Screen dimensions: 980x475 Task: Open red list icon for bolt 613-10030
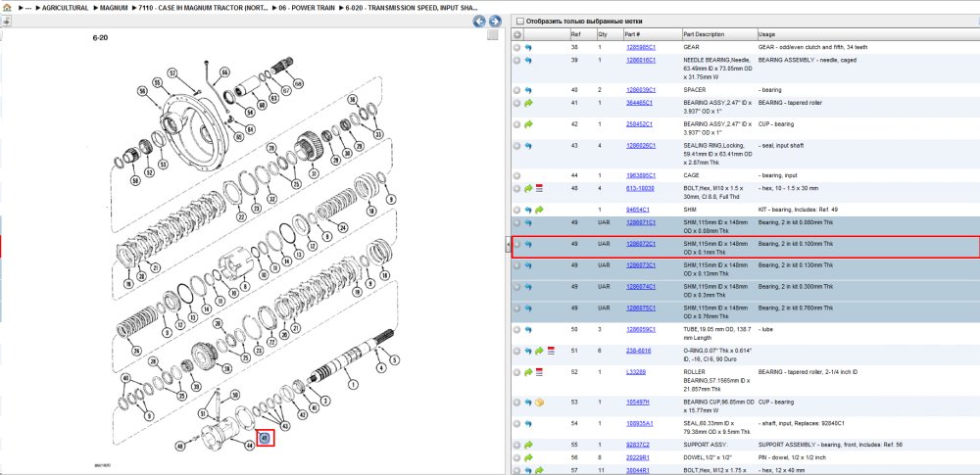539,188
